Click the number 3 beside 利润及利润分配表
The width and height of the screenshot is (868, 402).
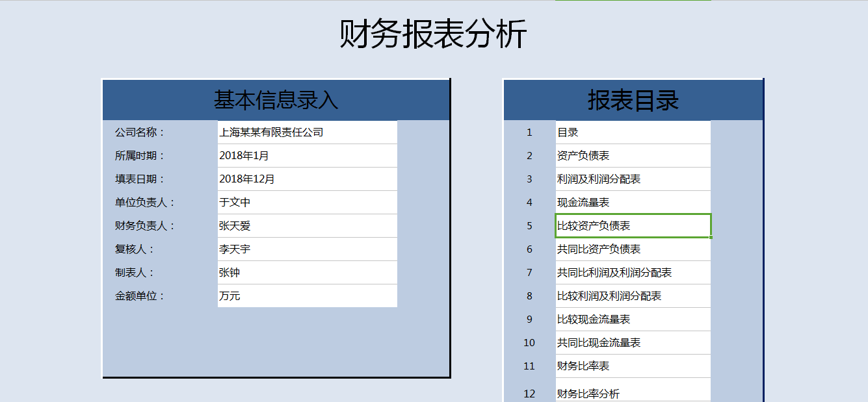click(x=529, y=179)
